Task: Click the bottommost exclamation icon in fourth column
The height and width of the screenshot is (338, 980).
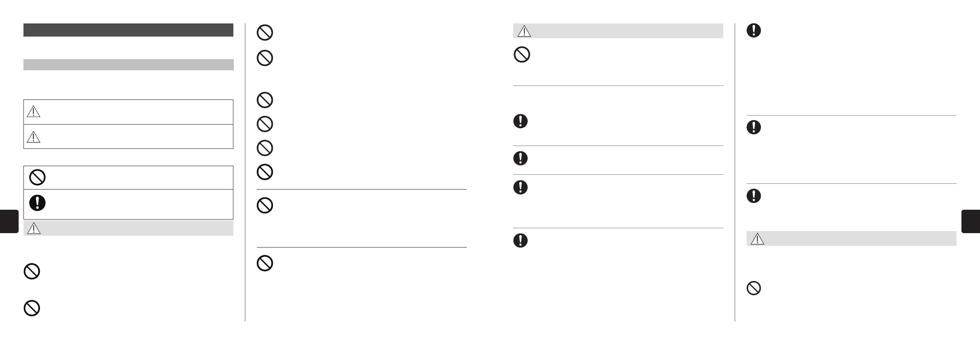Action: tap(754, 196)
